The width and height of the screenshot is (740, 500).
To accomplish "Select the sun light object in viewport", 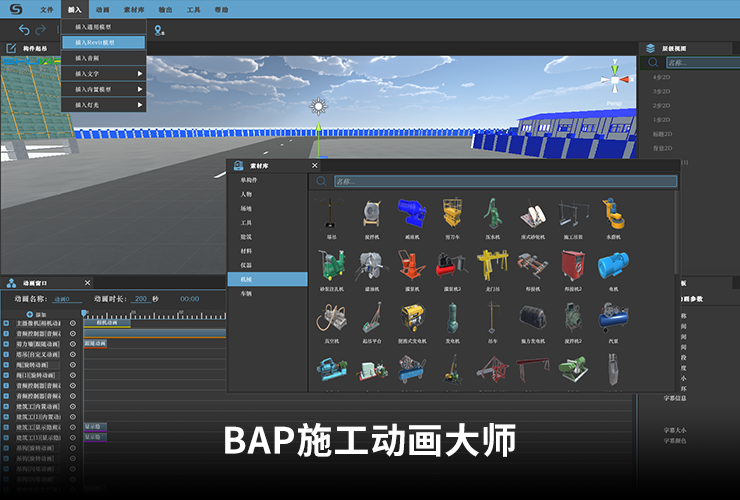I will [319, 107].
